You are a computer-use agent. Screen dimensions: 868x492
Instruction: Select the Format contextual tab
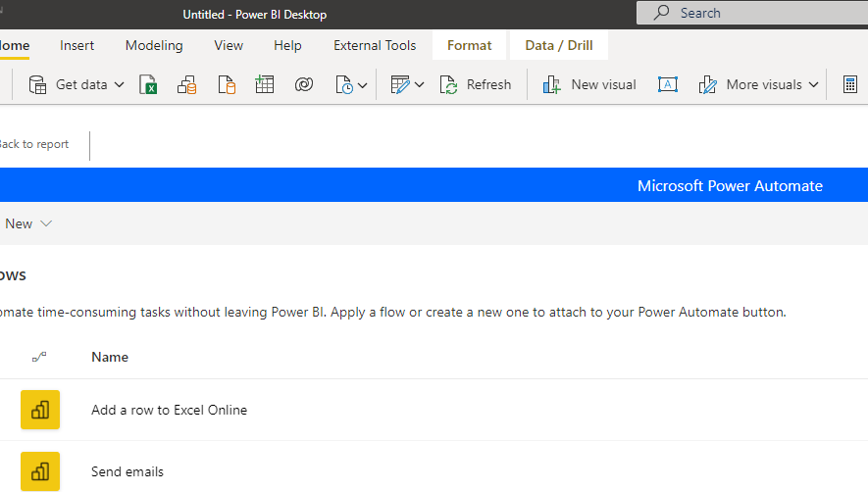tap(470, 45)
